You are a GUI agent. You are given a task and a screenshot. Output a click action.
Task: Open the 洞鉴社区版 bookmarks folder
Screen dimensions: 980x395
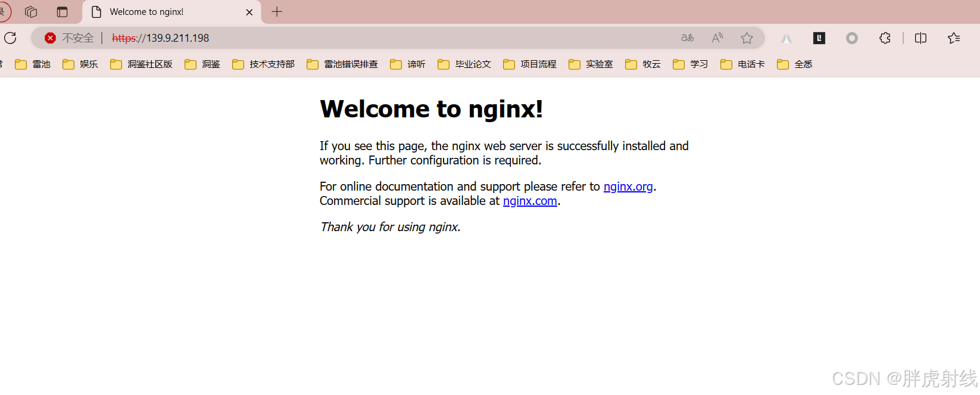point(142,64)
